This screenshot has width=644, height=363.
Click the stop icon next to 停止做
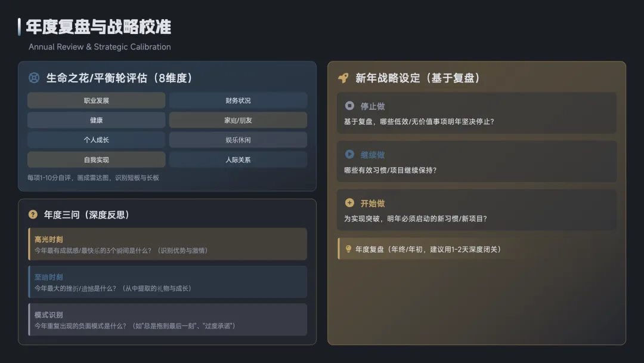click(x=349, y=106)
